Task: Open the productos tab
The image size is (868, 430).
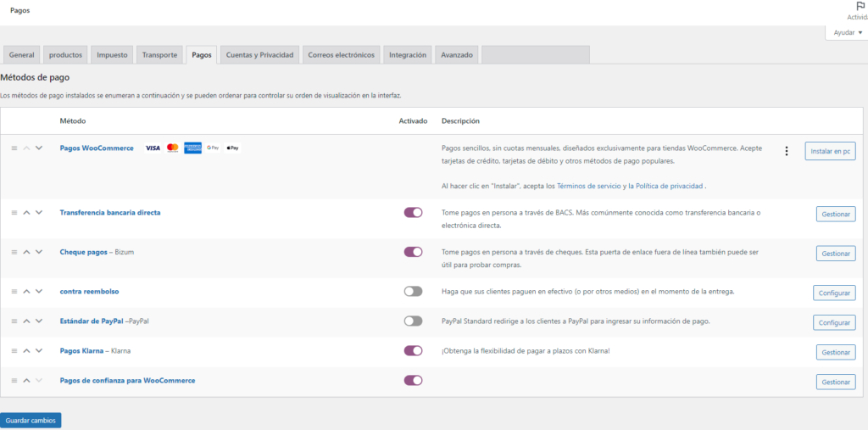Action: tap(65, 55)
